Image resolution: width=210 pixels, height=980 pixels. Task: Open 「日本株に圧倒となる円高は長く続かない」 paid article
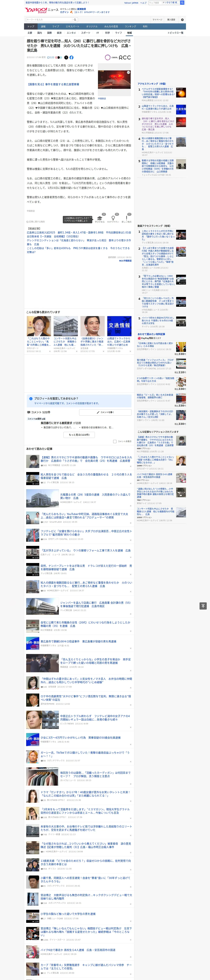[155, 344]
